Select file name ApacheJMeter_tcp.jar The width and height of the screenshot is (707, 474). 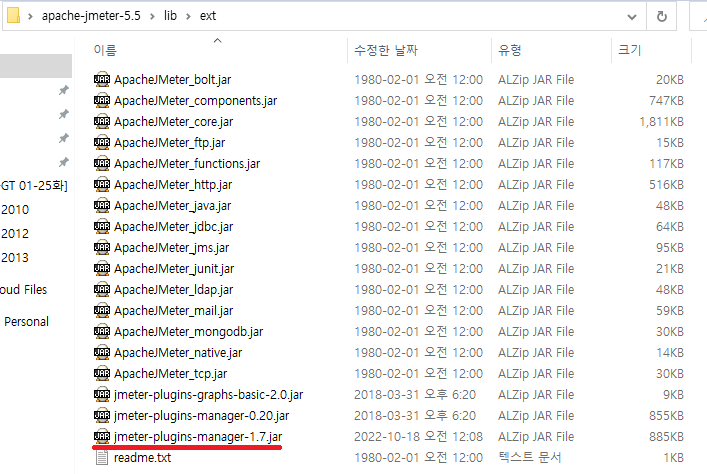click(171, 374)
